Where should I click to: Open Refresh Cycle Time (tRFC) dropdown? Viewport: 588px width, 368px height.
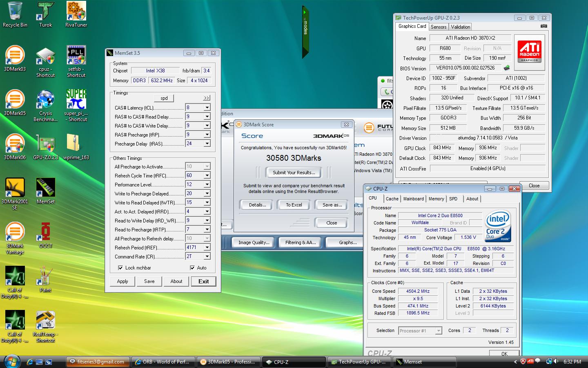pyautogui.click(x=207, y=175)
